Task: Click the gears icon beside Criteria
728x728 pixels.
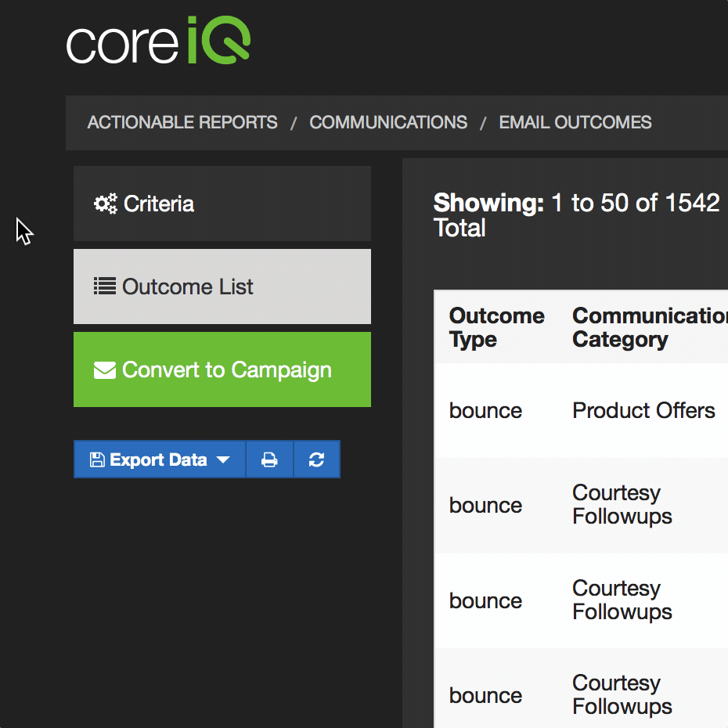Action: tap(105, 204)
